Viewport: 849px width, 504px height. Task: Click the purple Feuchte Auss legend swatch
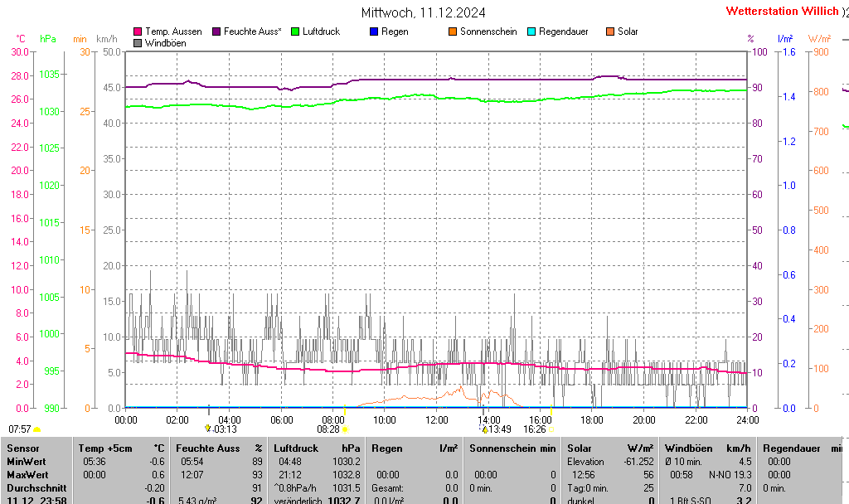pyautogui.click(x=216, y=31)
